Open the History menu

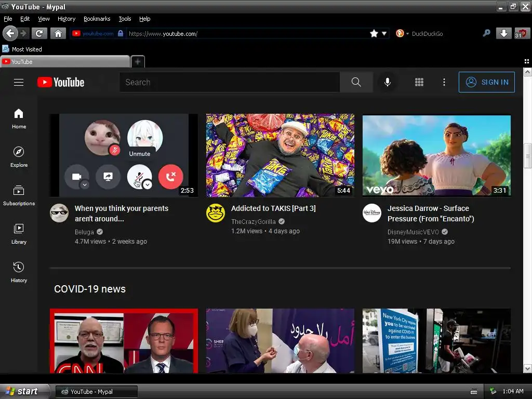click(x=66, y=19)
